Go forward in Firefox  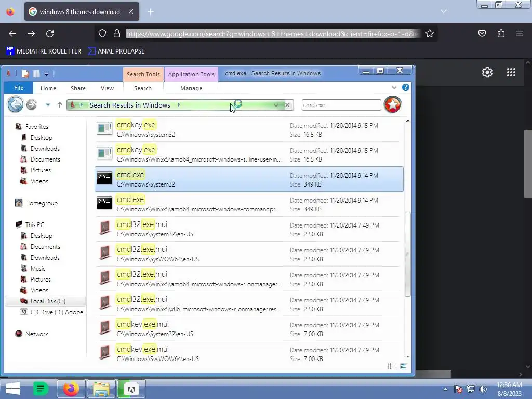point(31,34)
